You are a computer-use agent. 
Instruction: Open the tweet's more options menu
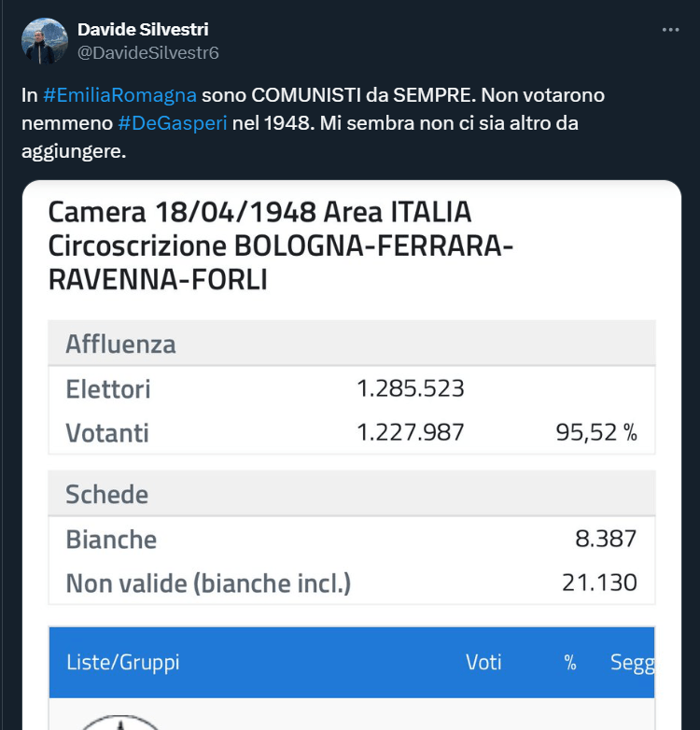pyautogui.click(x=670, y=30)
